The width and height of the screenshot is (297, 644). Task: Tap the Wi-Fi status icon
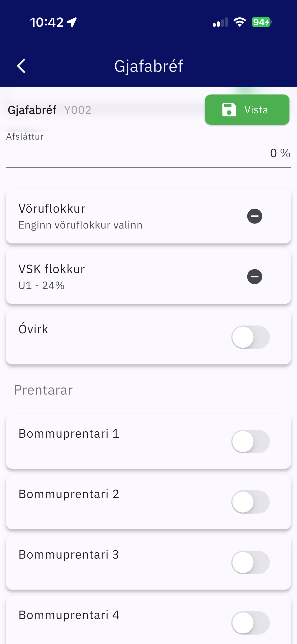pos(239,22)
